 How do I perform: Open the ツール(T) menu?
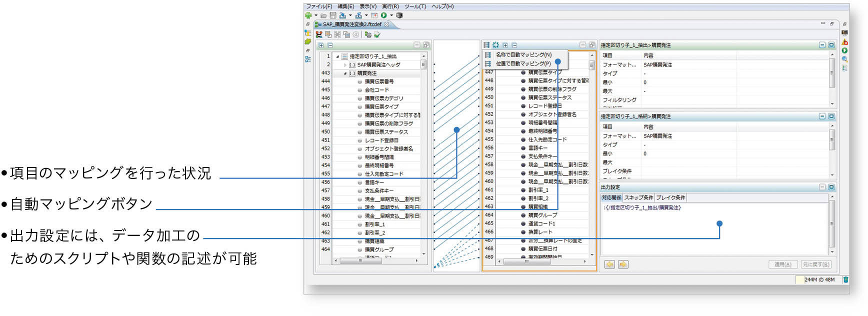coord(415,6)
